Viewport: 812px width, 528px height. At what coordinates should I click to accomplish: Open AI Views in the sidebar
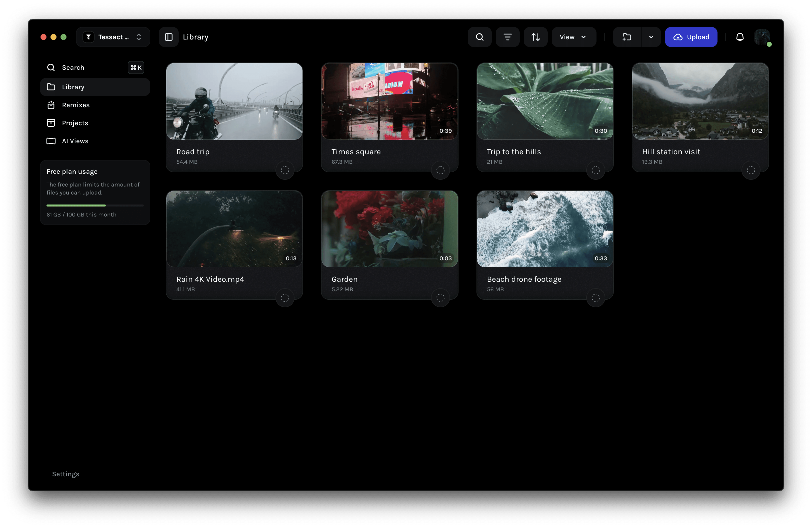(75, 141)
